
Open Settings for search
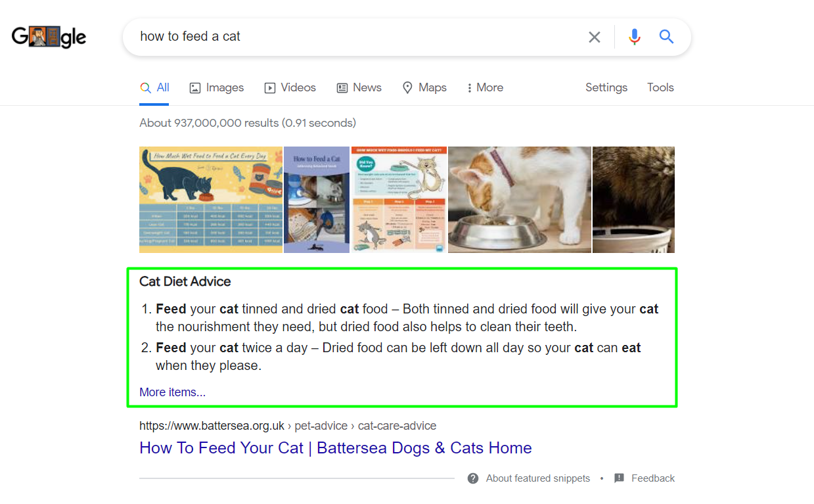[x=606, y=87]
